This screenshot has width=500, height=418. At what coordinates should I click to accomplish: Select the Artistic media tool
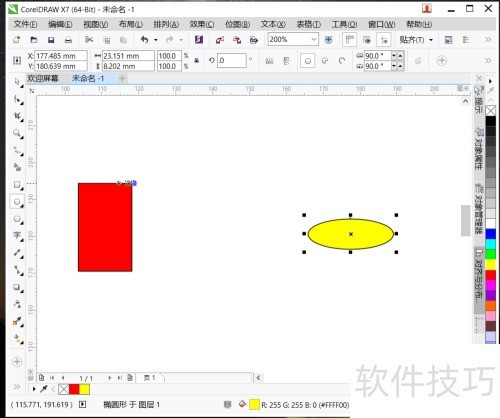17,167
